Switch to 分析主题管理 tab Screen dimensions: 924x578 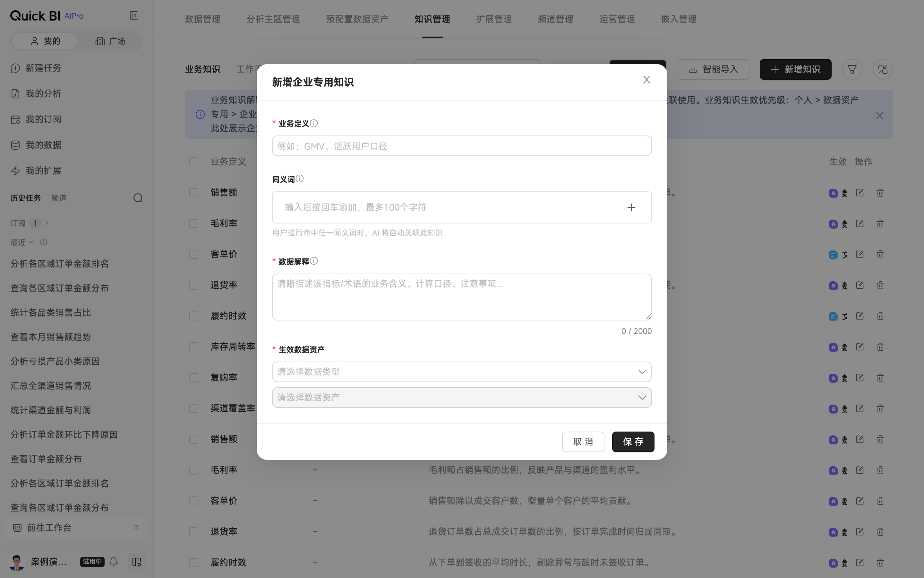[x=273, y=19]
